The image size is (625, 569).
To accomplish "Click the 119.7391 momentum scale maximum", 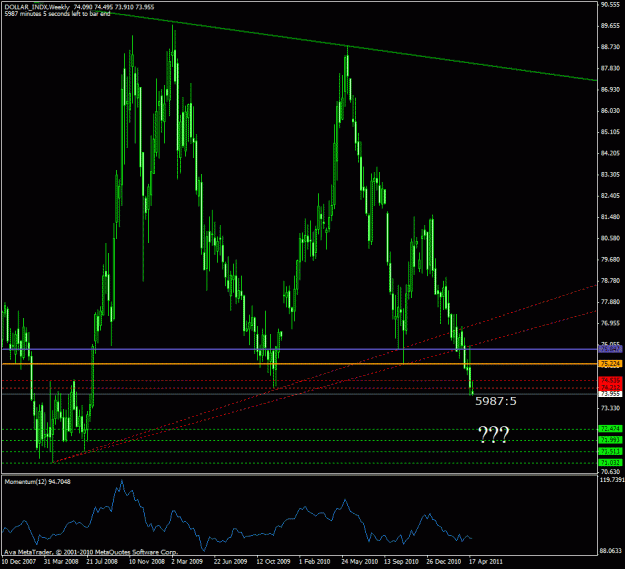I will (612, 480).
